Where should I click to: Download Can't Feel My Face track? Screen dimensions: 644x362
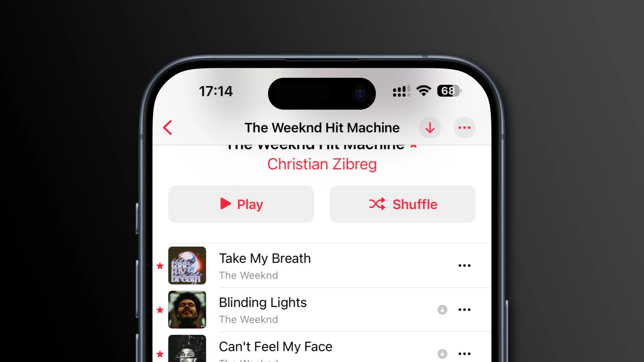coord(442,354)
